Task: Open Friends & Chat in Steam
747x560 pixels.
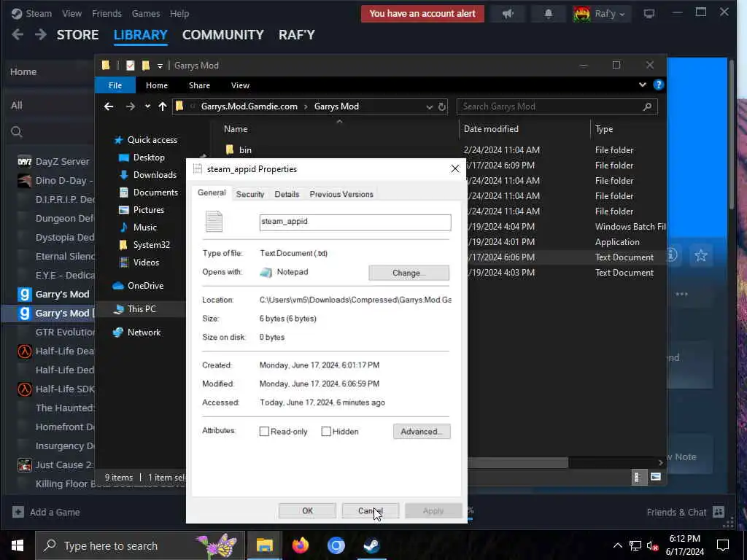Action: [686, 513]
